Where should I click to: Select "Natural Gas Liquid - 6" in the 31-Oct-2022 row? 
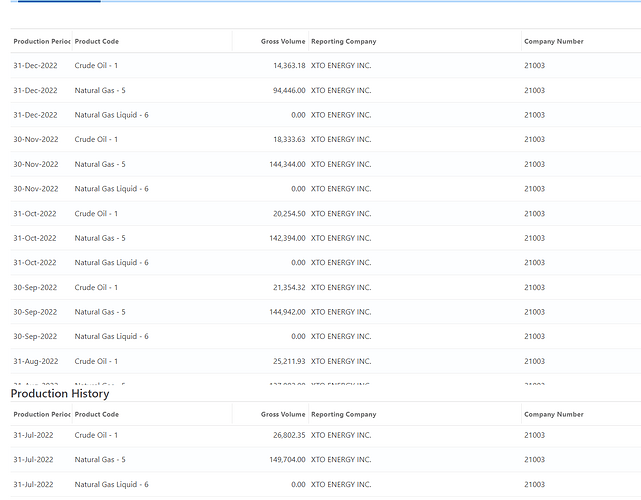(x=111, y=262)
